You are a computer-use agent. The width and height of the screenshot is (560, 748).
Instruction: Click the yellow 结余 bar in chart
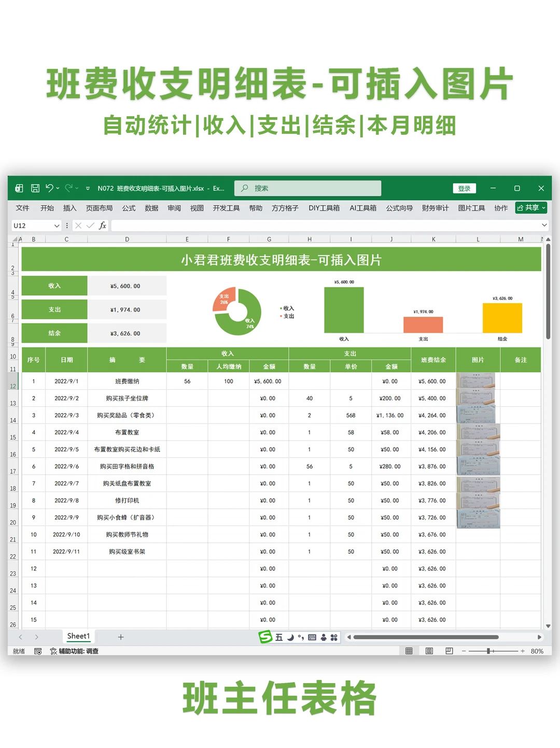(x=502, y=318)
